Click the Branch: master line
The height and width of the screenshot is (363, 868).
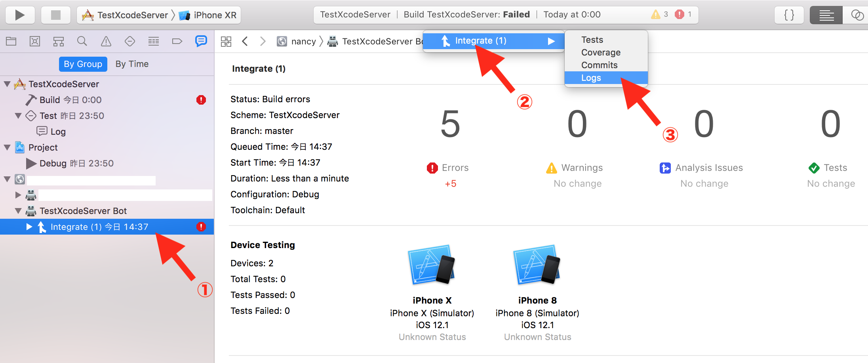coord(262,131)
